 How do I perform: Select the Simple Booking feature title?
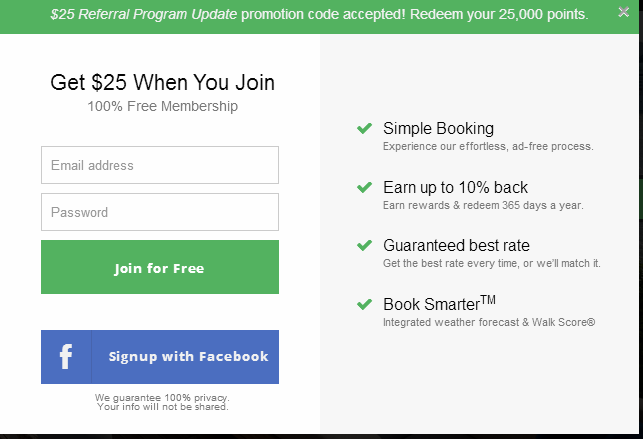tap(438, 128)
